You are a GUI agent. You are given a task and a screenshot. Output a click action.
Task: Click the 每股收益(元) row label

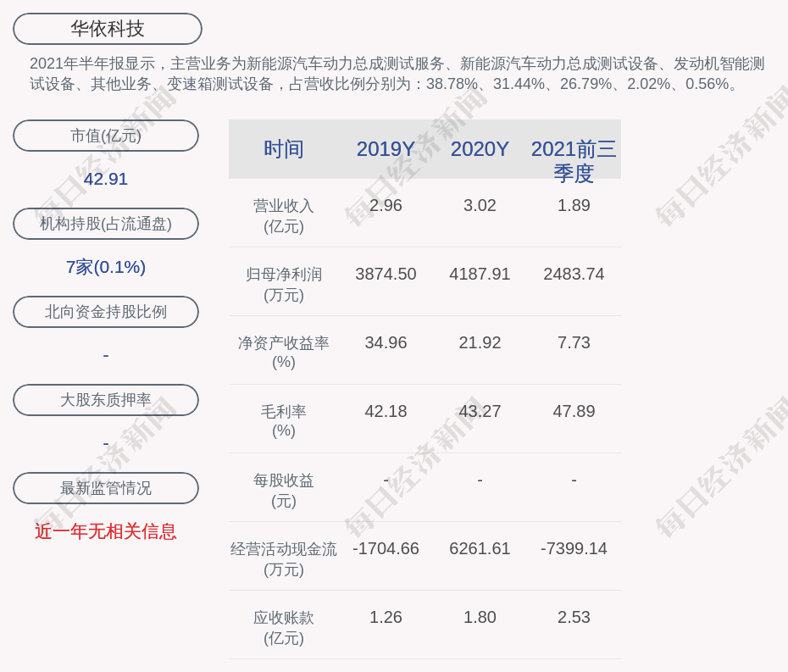click(284, 491)
